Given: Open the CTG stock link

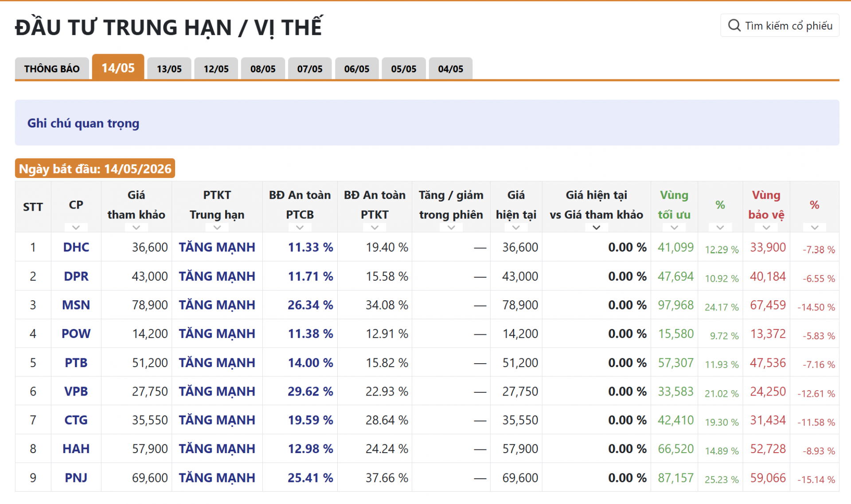Looking at the screenshot, I should coord(76,420).
